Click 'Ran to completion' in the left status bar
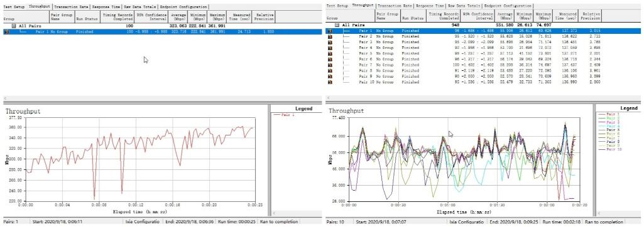Screen dimensions: 644x227 coord(279,222)
